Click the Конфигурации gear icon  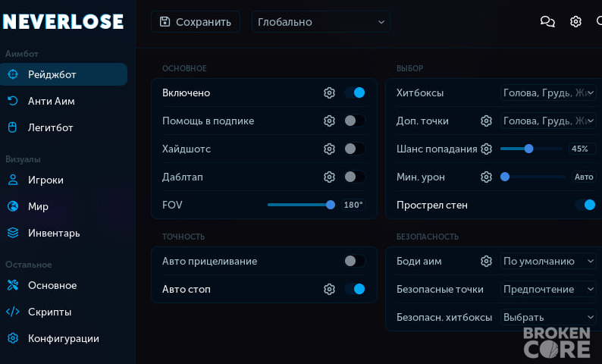click(x=13, y=338)
